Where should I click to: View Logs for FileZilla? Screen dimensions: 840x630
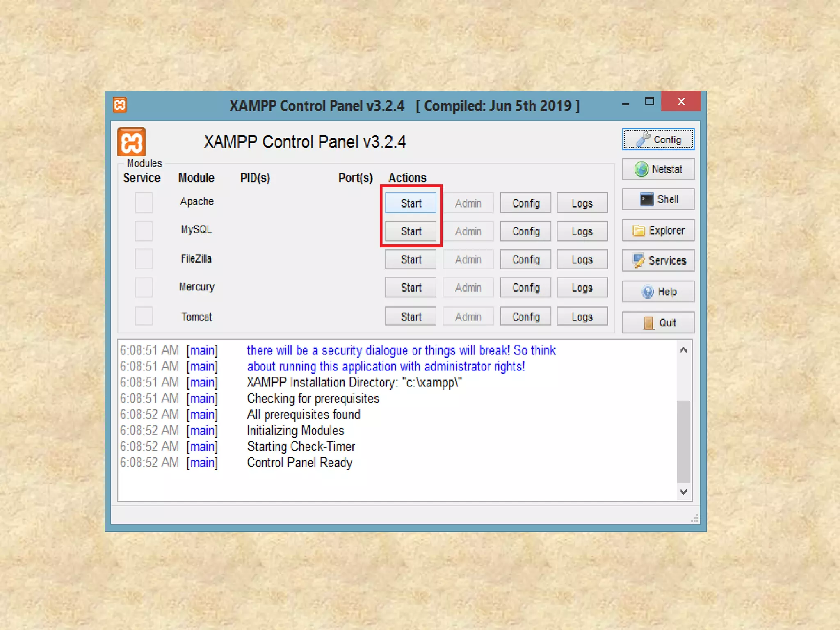coord(582,260)
